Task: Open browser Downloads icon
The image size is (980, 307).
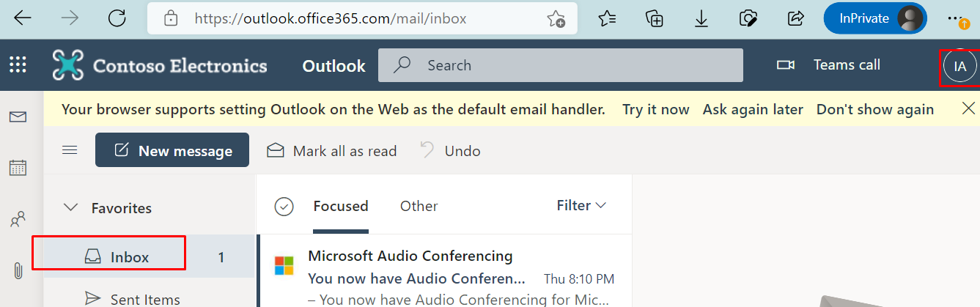Action: pos(701,18)
